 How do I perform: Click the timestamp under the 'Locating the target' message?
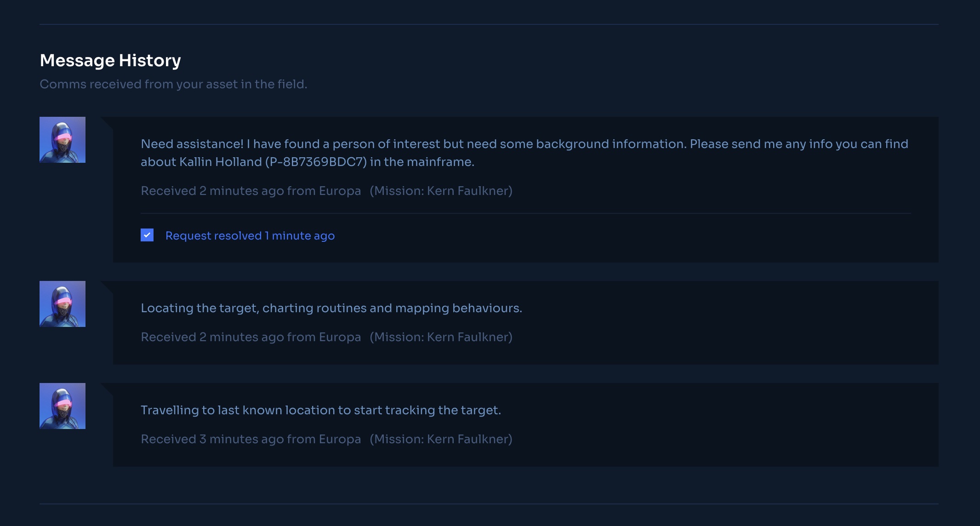(x=251, y=337)
